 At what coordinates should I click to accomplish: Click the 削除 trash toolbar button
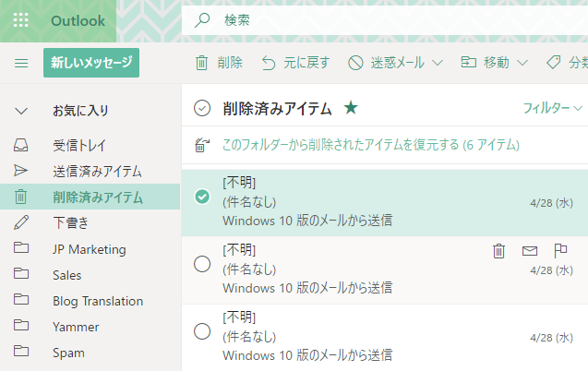pos(219,63)
